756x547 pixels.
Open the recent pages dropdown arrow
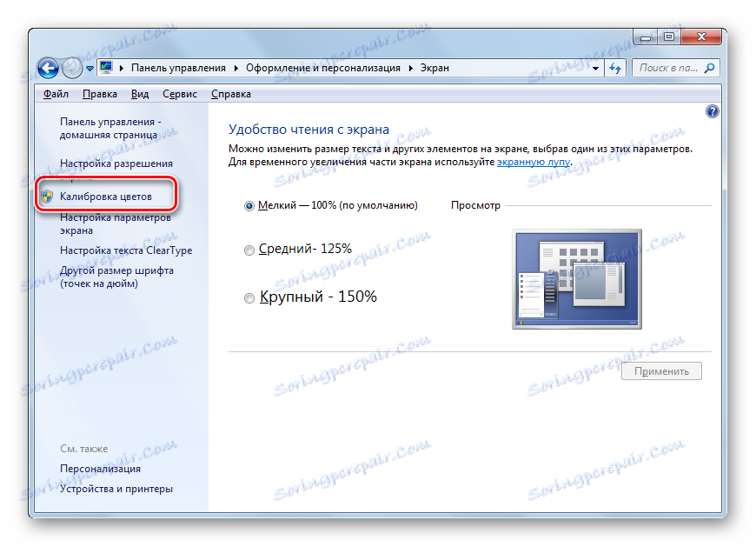coord(90,69)
